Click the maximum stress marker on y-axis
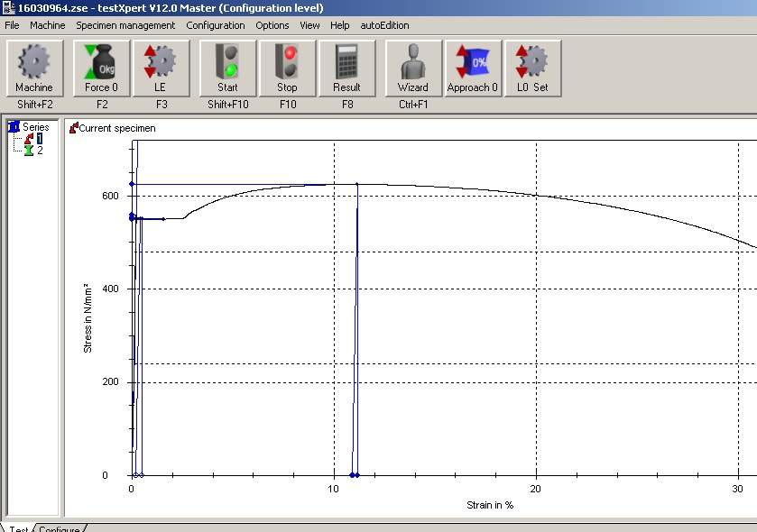The width and height of the screenshot is (757, 532). 132,184
